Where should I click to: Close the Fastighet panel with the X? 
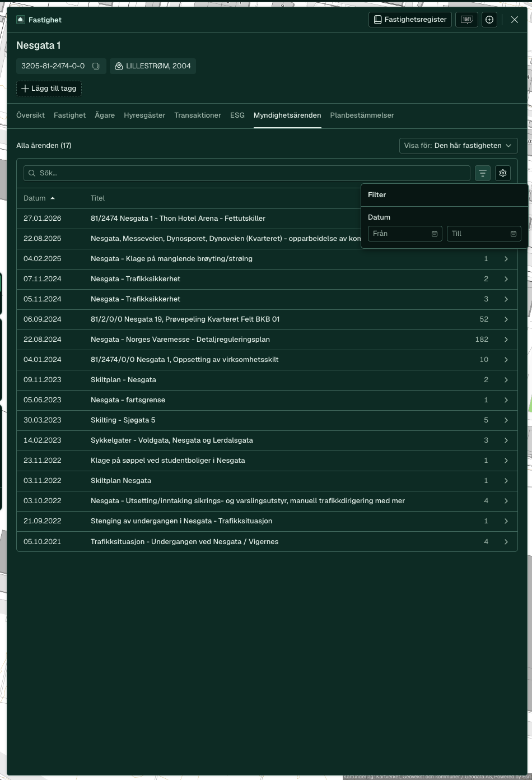click(515, 20)
